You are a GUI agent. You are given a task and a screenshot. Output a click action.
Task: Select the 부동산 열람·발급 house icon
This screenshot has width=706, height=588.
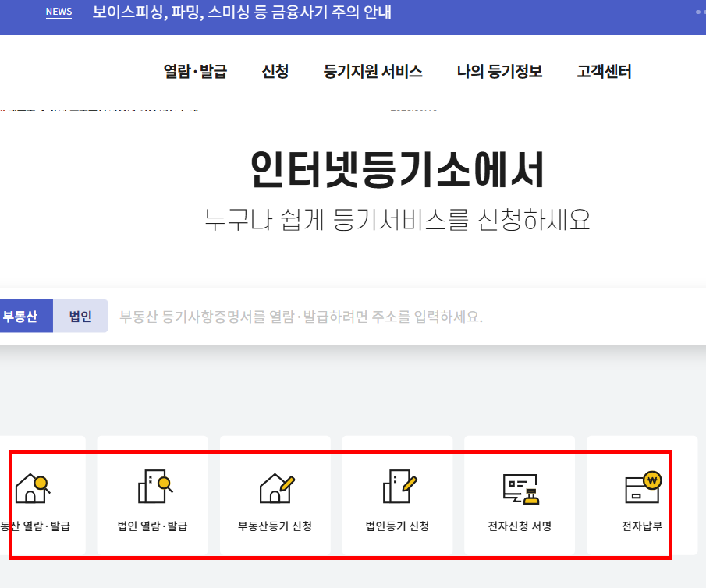pyautogui.click(x=33, y=487)
